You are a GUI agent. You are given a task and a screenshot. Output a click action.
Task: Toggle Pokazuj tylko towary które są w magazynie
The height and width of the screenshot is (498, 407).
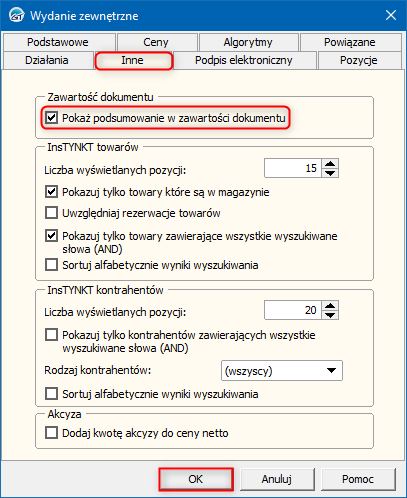click(51, 192)
